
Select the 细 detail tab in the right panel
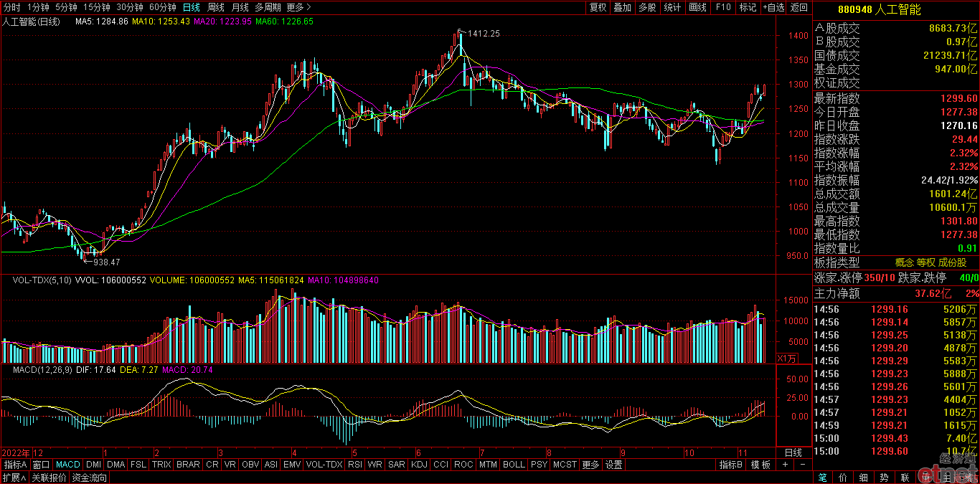864,478
